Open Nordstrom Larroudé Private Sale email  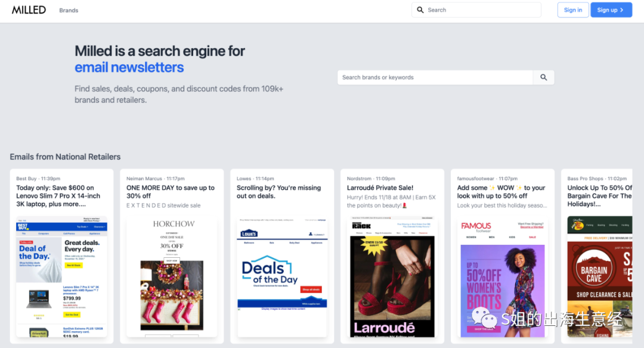380,187
